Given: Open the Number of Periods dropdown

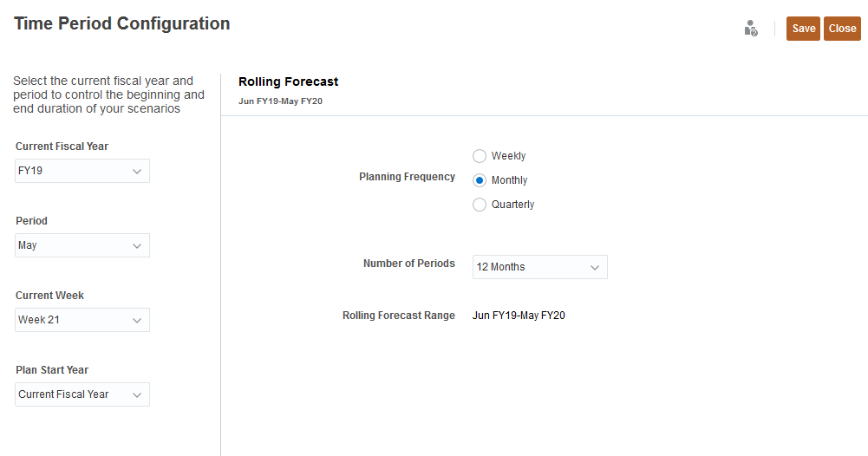Looking at the screenshot, I should (539, 267).
